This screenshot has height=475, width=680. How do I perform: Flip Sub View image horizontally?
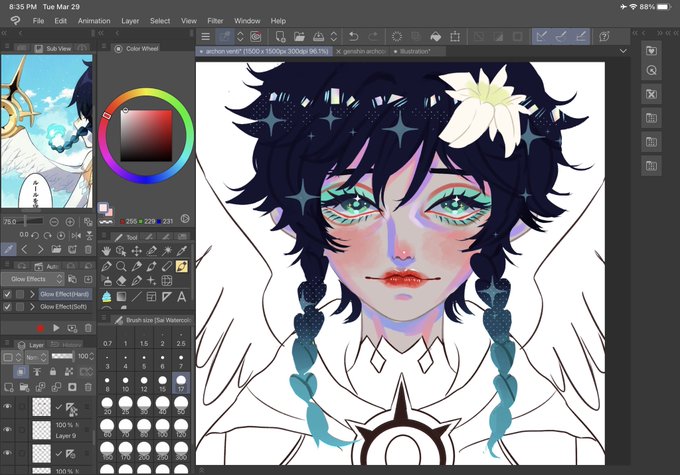(x=76, y=236)
